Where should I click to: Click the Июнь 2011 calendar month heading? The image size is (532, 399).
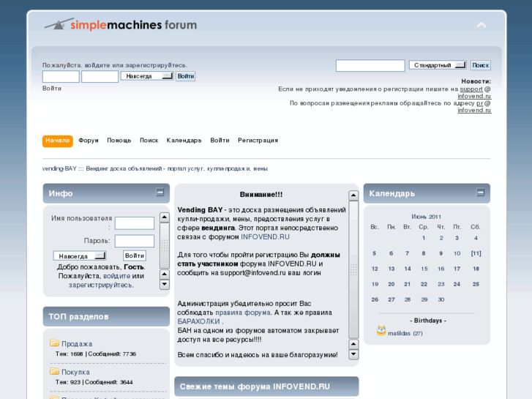[x=426, y=217]
